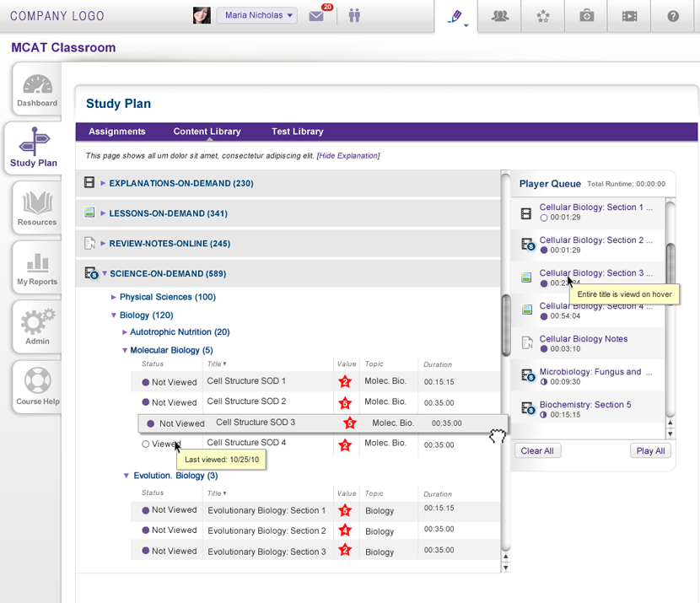
Task: Toggle status for Evolutionary Biology: Section 2
Action: (146, 530)
